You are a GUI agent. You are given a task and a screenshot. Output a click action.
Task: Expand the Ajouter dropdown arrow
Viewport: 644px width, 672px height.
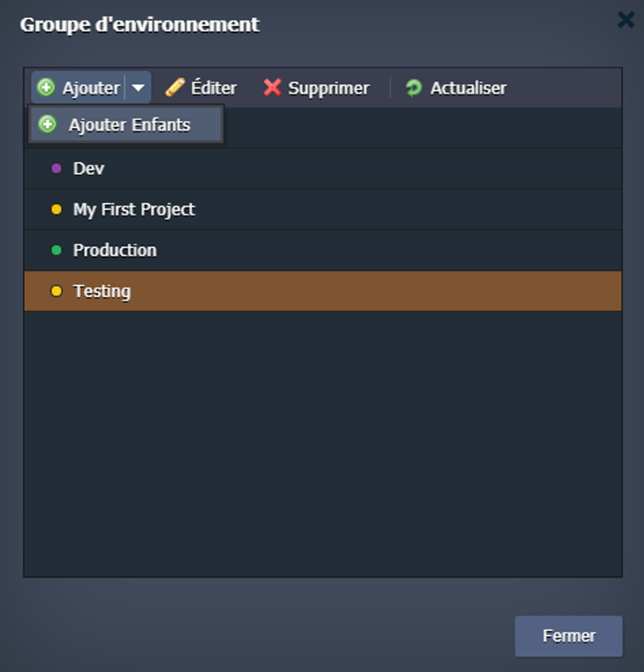click(138, 88)
